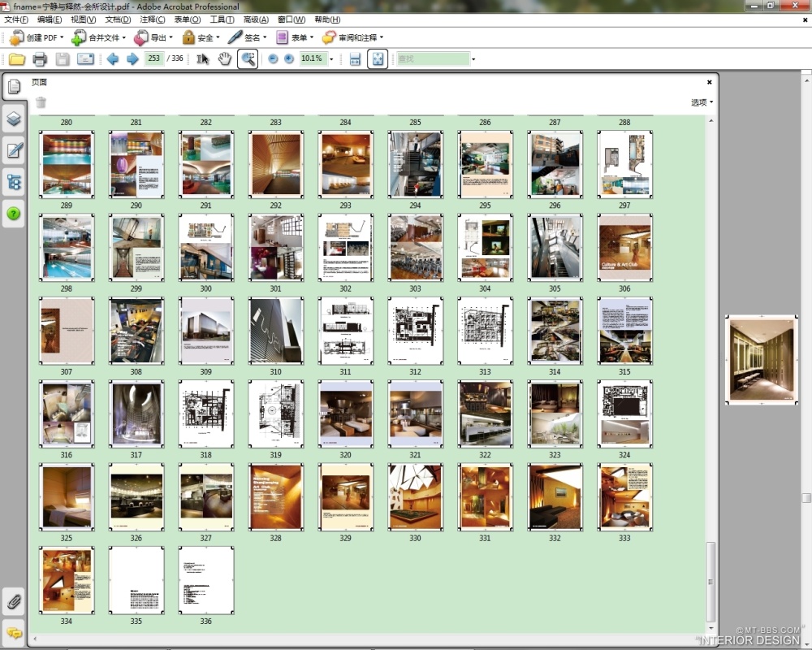Viewport: 812px width, 650px height.
Task: Click the Print icon
Action: 40,58
